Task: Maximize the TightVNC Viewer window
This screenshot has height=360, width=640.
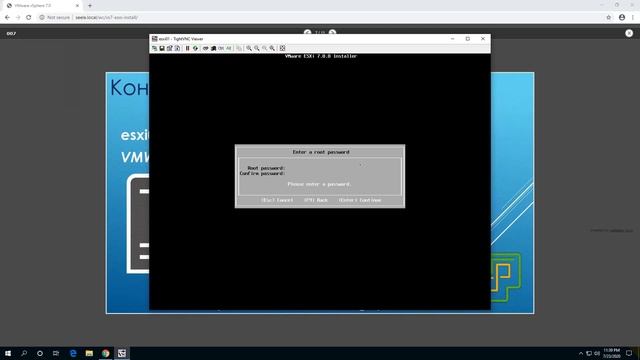Action: [468, 39]
